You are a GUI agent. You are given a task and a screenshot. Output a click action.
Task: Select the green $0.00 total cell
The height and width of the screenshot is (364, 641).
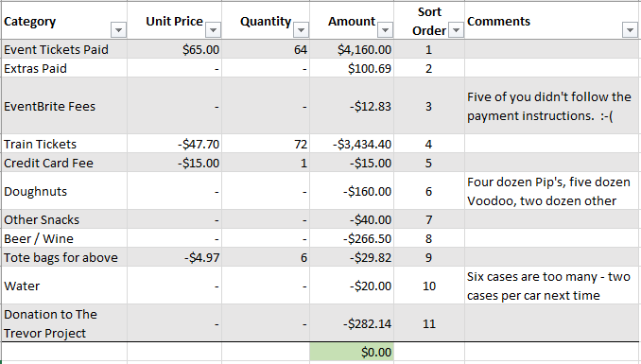[x=352, y=352]
